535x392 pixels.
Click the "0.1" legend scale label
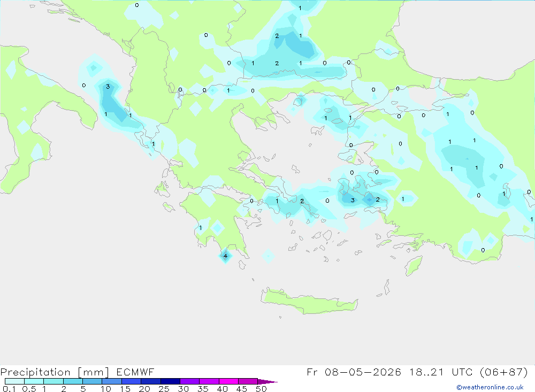pyautogui.click(x=9, y=389)
